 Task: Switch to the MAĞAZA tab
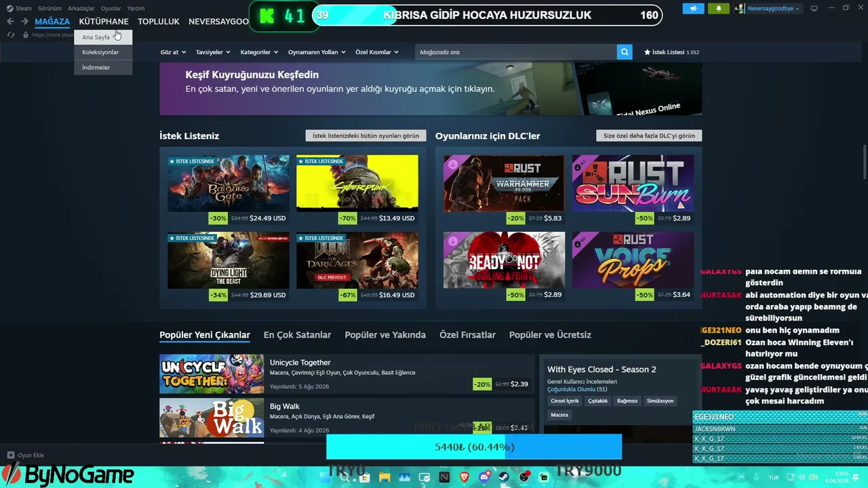tap(52, 22)
